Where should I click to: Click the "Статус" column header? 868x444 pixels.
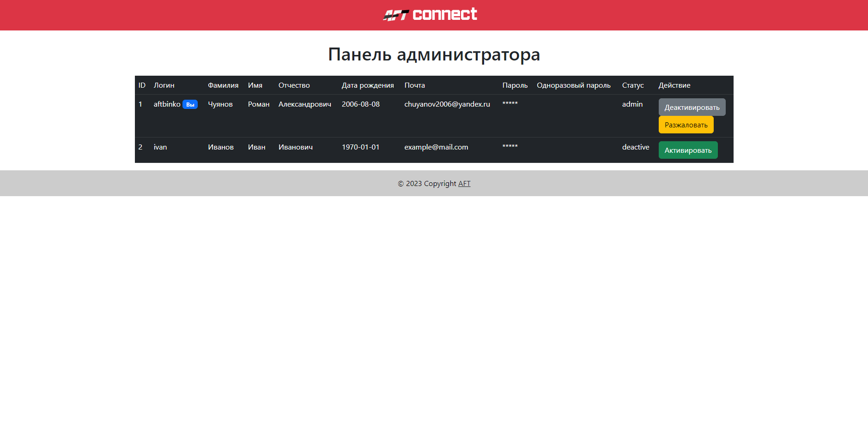tap(633, 85)
